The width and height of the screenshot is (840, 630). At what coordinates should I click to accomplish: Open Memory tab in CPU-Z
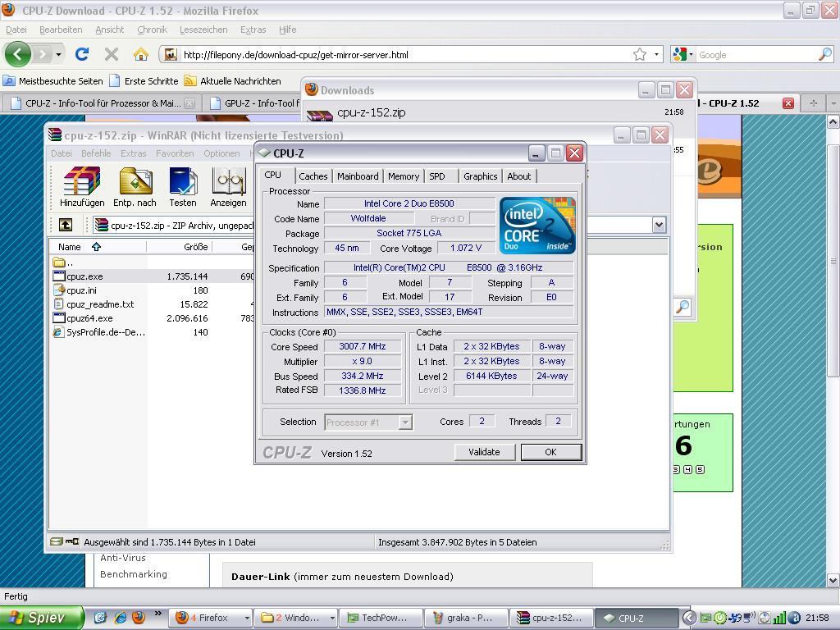[x=404, y=176]
